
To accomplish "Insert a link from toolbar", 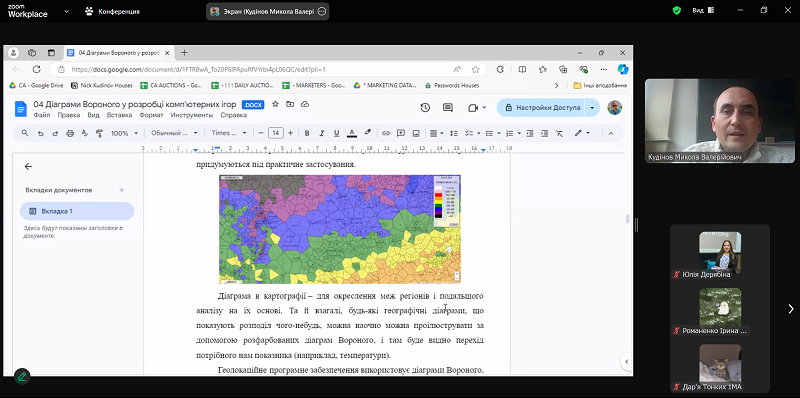I will click(386, 133).
